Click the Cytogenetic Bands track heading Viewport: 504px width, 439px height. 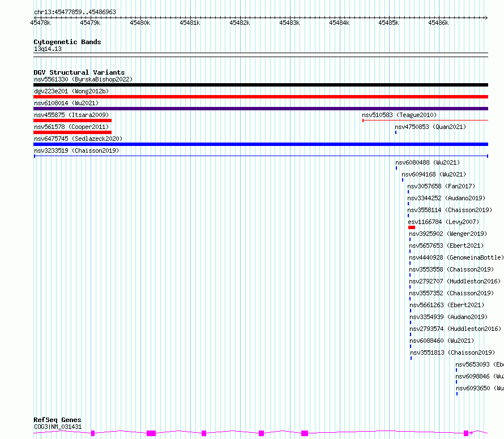tap(67, 42)
